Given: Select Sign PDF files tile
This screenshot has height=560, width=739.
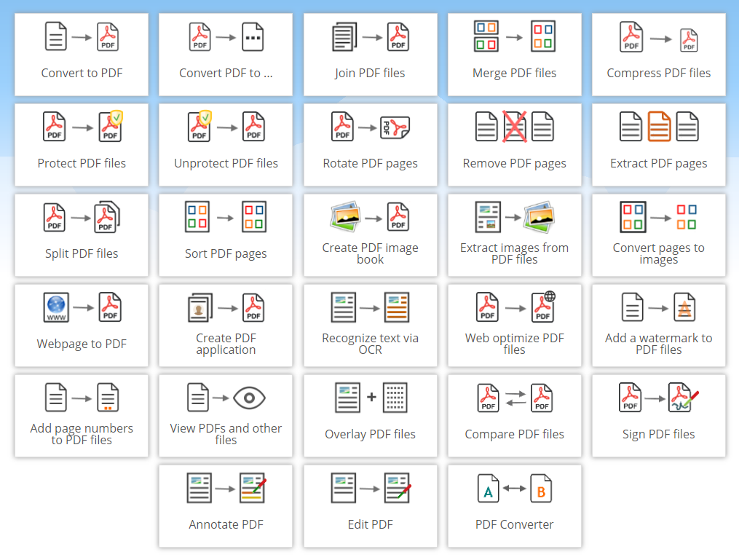Looking at the screenshot, I should pyautogui.click(x=659, y=416).
